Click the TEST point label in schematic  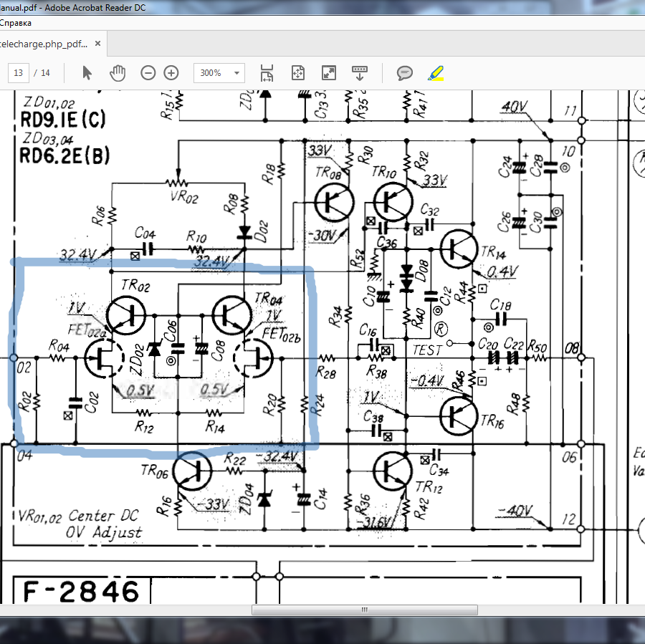coord(426,350)
